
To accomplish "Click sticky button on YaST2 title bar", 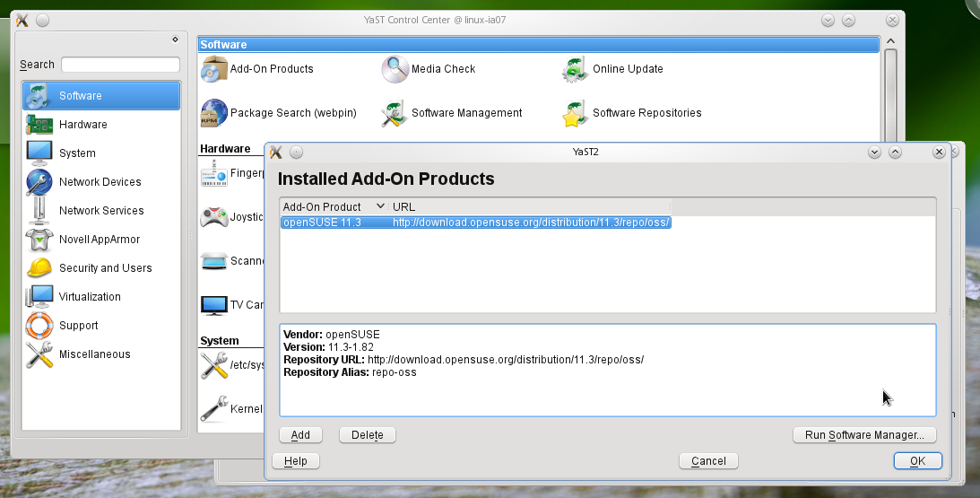I will click(x=296, y=152).
